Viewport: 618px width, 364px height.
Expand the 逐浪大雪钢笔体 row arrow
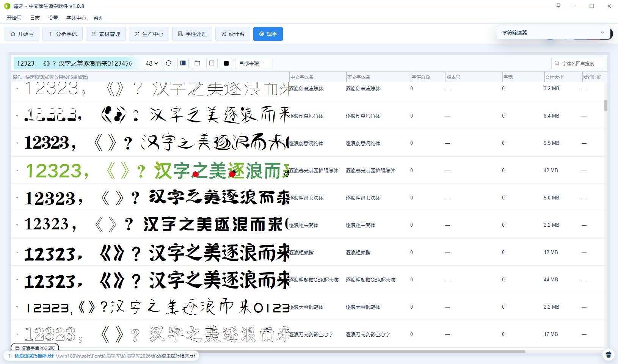pyautogui.click(x=17, y=307)
